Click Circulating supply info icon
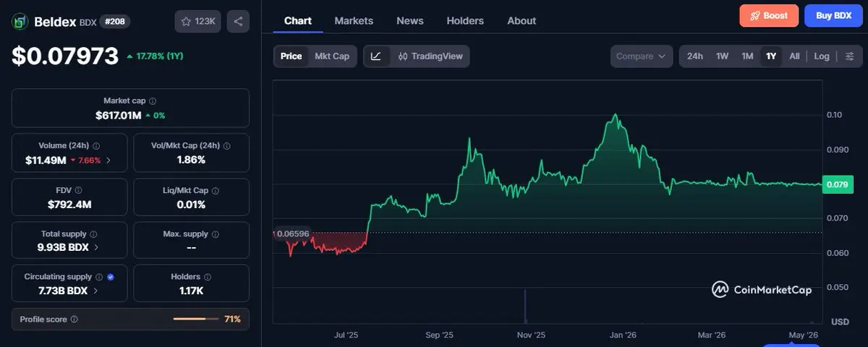 coord(99,277)
